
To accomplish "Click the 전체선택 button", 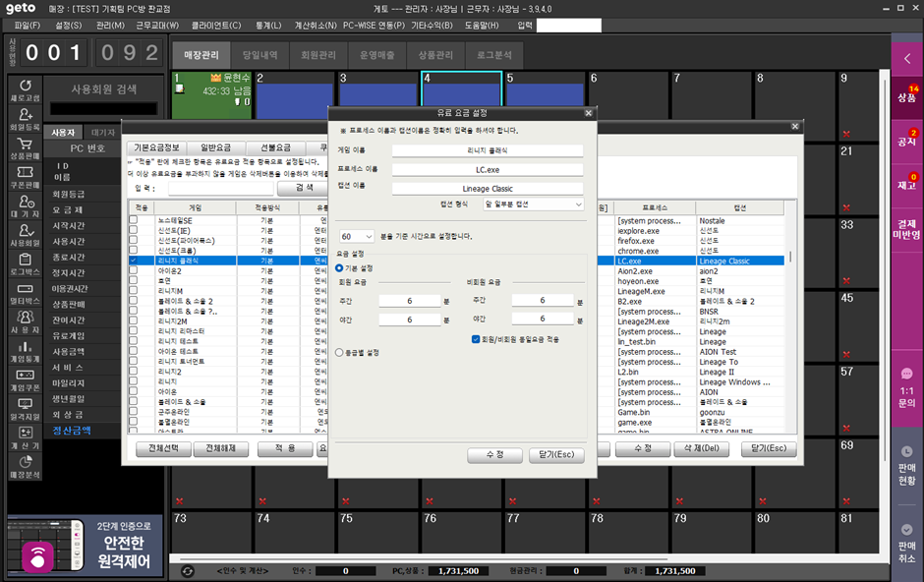I will [163, 448].
